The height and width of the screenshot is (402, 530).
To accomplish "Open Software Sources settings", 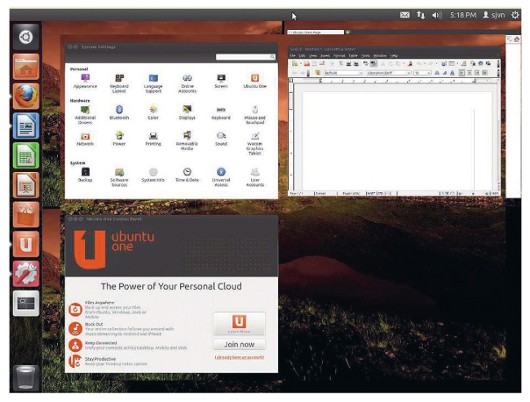I will pos(119,177).
